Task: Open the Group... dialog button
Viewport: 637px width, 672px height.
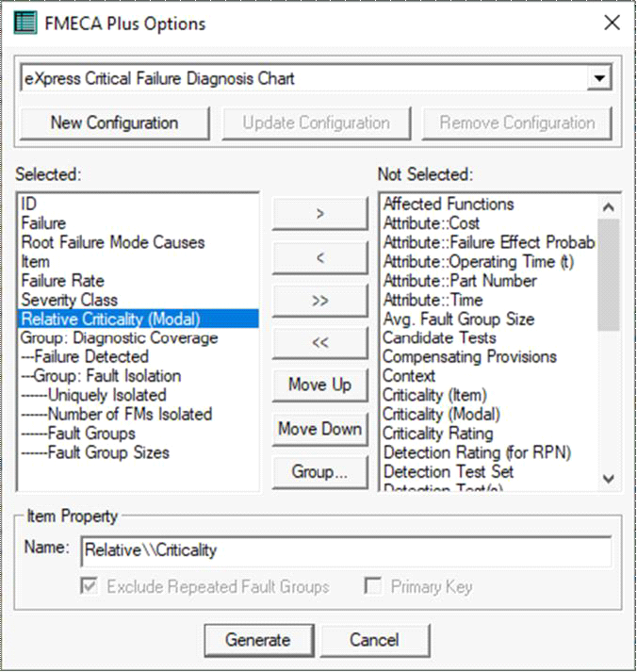Action: (x=320, y=472)
